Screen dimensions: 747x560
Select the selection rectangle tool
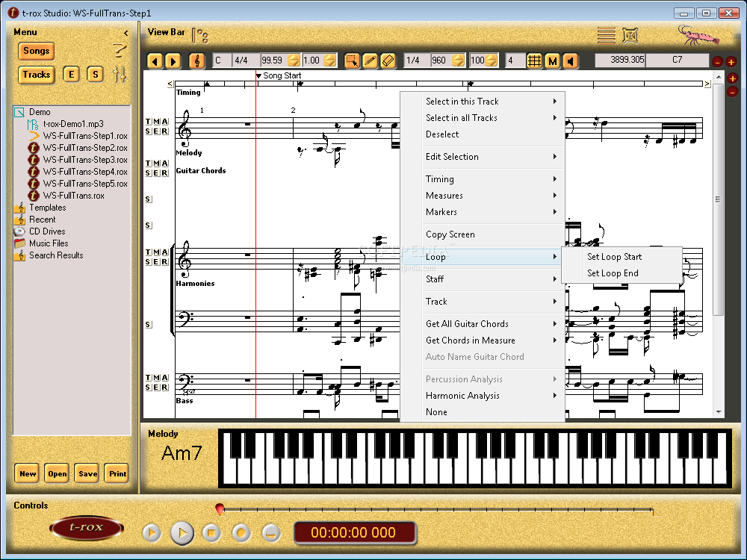pos(352,60)
